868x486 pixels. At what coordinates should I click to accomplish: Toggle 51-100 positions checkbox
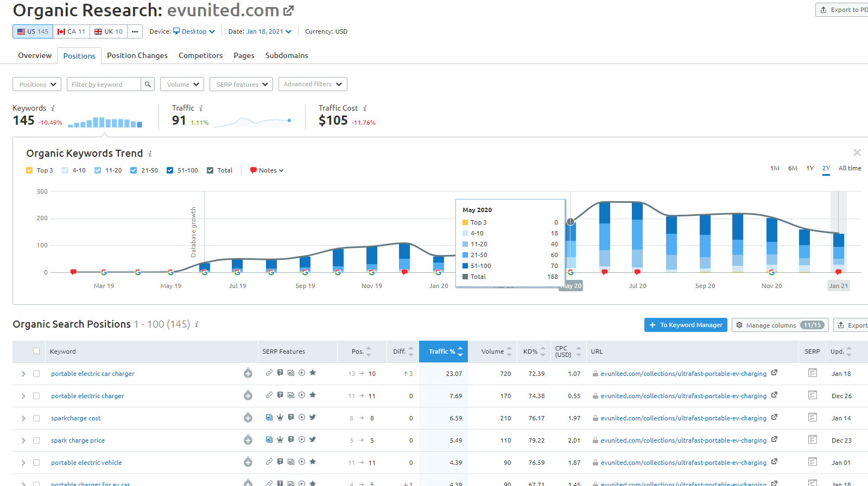170,170
